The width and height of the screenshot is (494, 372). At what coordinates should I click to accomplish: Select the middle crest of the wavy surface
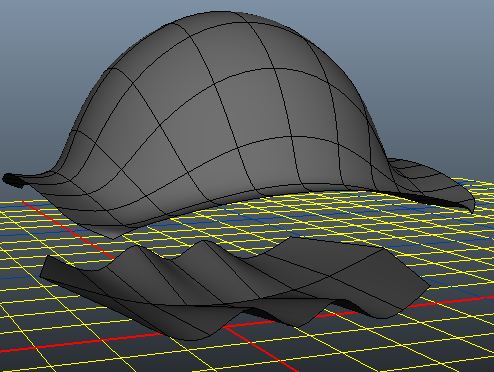point(202,244)
